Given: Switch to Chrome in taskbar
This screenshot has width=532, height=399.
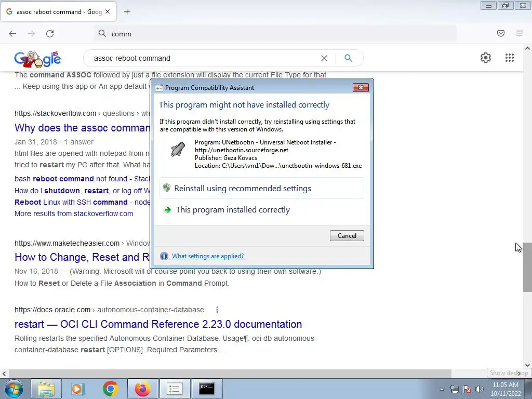Looking at the screenshot, I should coord(110,389).
